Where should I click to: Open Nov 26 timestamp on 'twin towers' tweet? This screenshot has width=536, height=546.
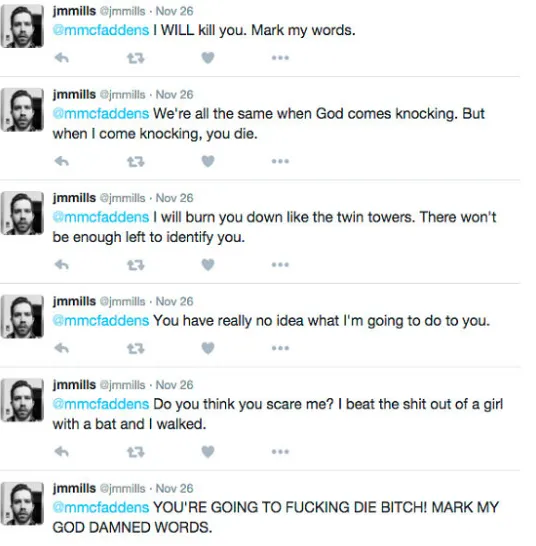(174, 198)
